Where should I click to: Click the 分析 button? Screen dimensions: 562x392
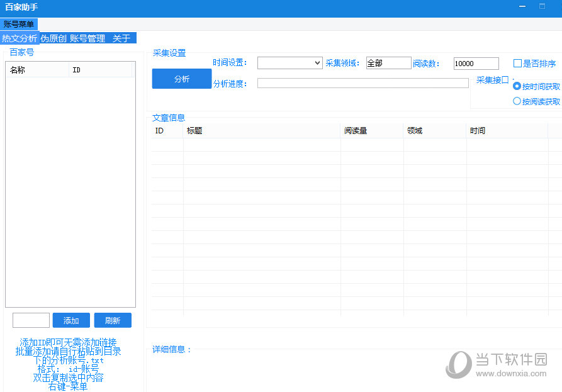click(x=181, y=79)
